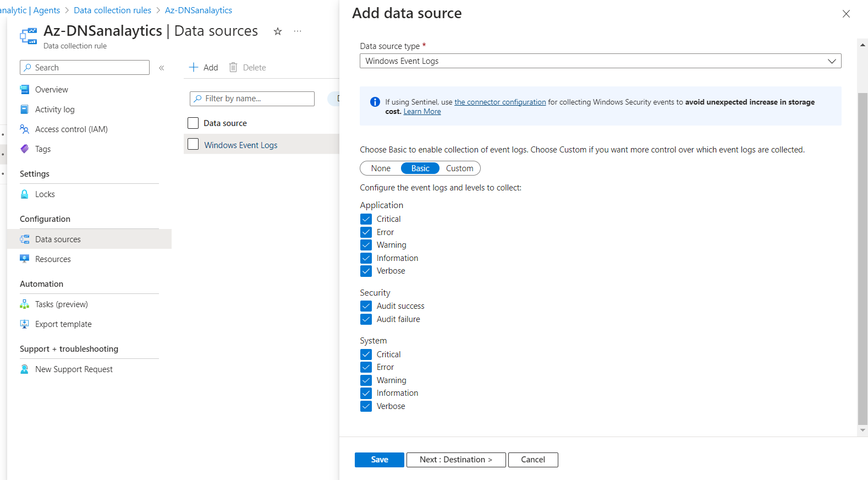Open Tags in the sidebar
Viewport: 868px width, 480px height.
coord(43,149)
